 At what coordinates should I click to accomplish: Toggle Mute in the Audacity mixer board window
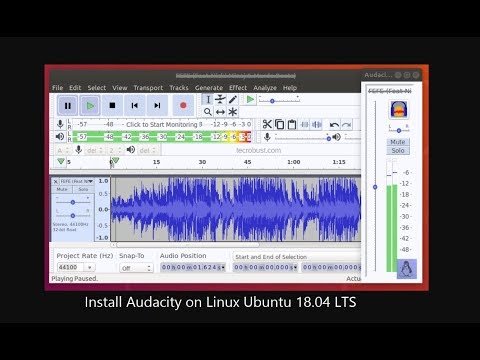click(x=398, y=142)
